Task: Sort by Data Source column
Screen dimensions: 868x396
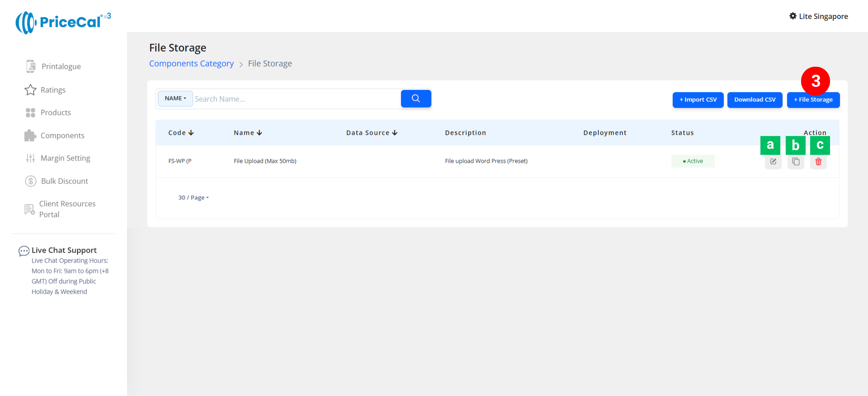Action: coord(395,133)
